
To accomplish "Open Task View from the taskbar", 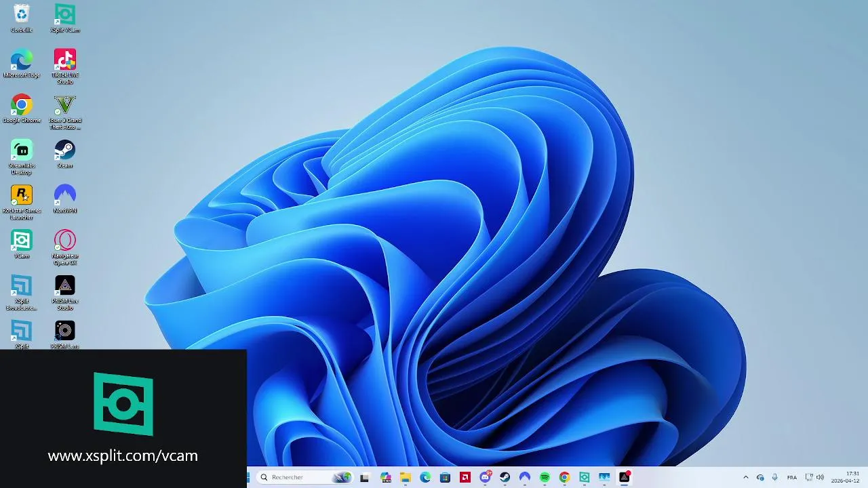I will 364,477.
